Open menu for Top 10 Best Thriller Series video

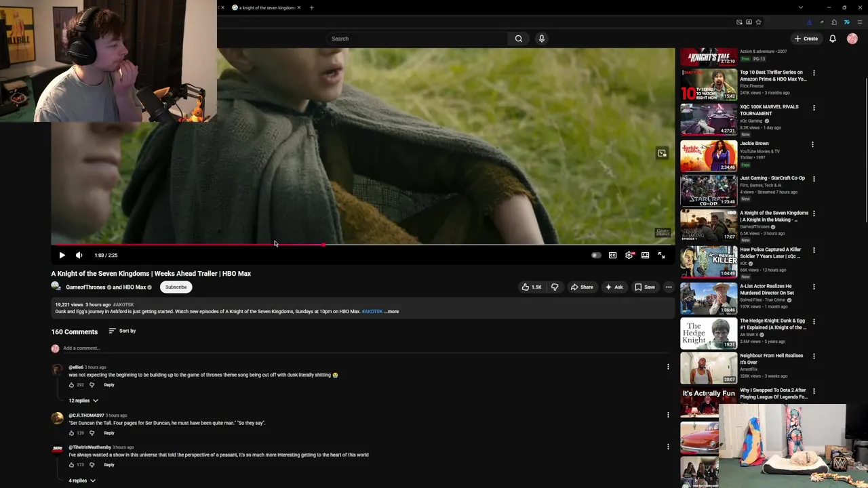pos(814,73)
